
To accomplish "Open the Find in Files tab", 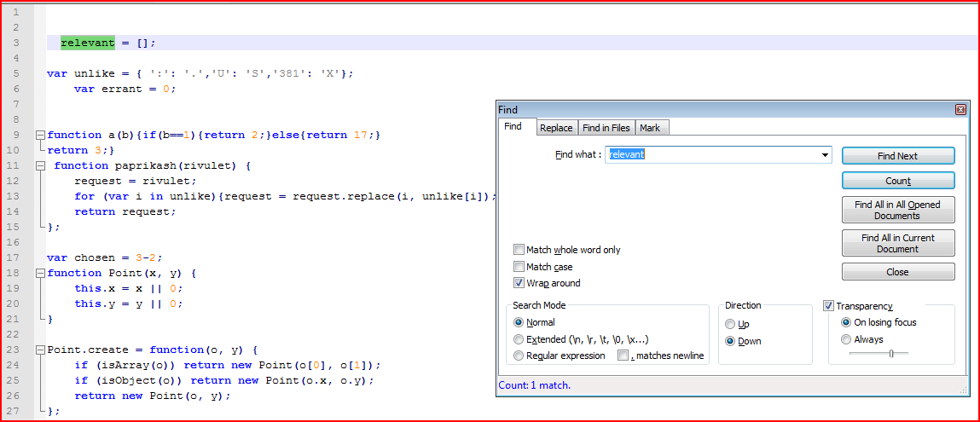I will click(x=606, y=128).
